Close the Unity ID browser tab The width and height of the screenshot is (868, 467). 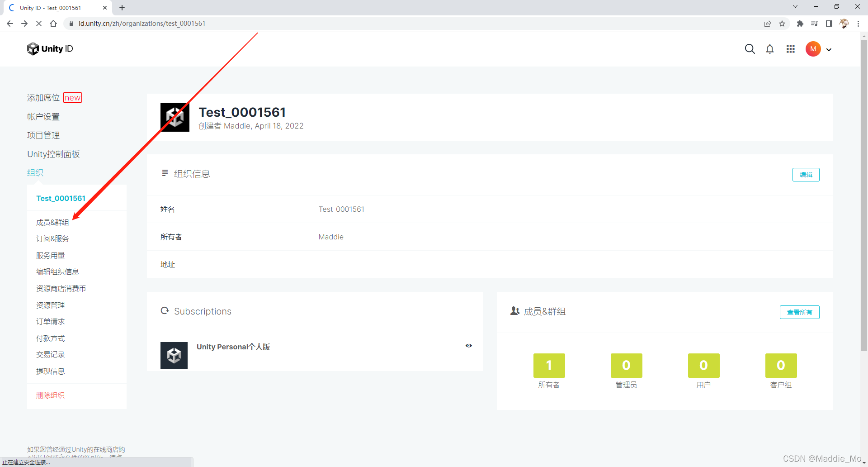pos(105,8)
